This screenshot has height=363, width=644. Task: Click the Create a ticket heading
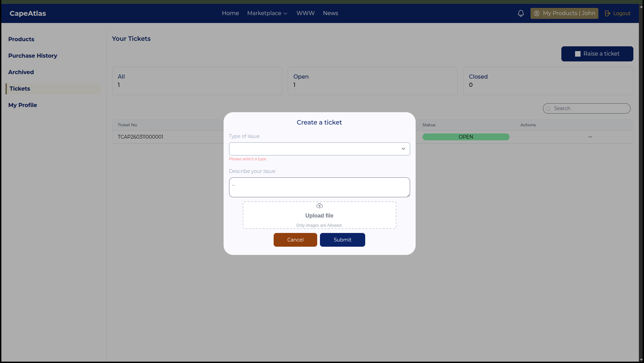tap(319, 122)
